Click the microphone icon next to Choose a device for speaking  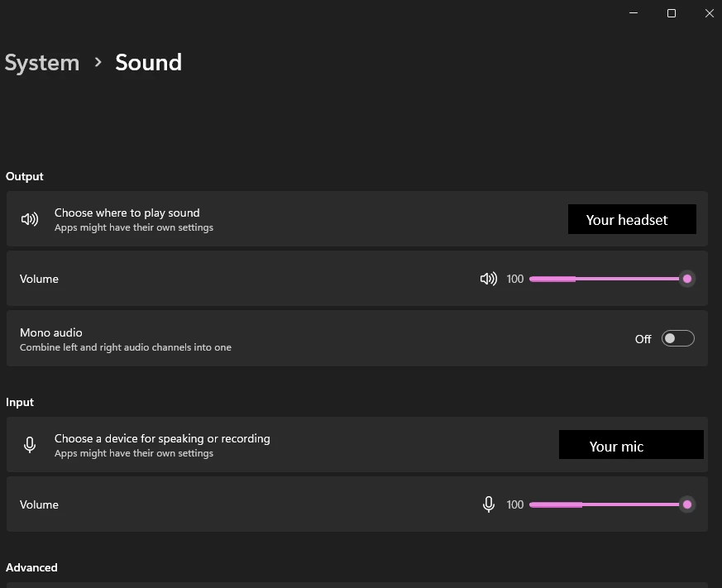(30, 445)
